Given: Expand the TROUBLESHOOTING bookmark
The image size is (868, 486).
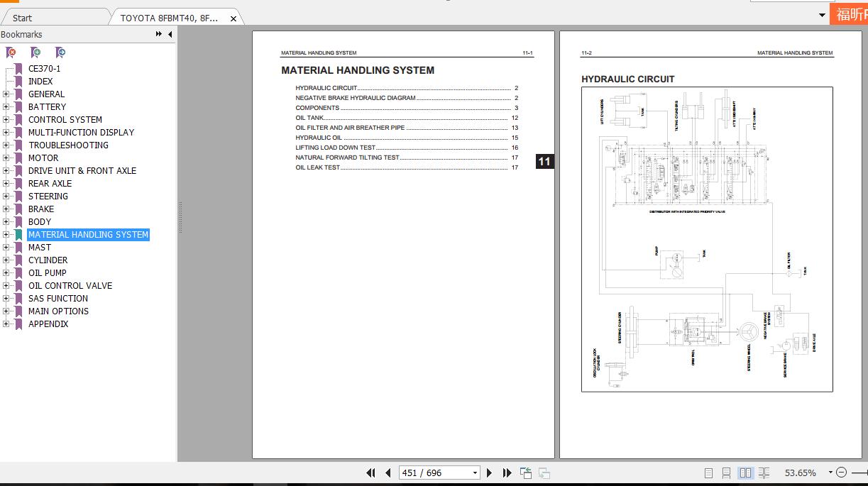Looking at the screenshot, I should click(5, 145).
